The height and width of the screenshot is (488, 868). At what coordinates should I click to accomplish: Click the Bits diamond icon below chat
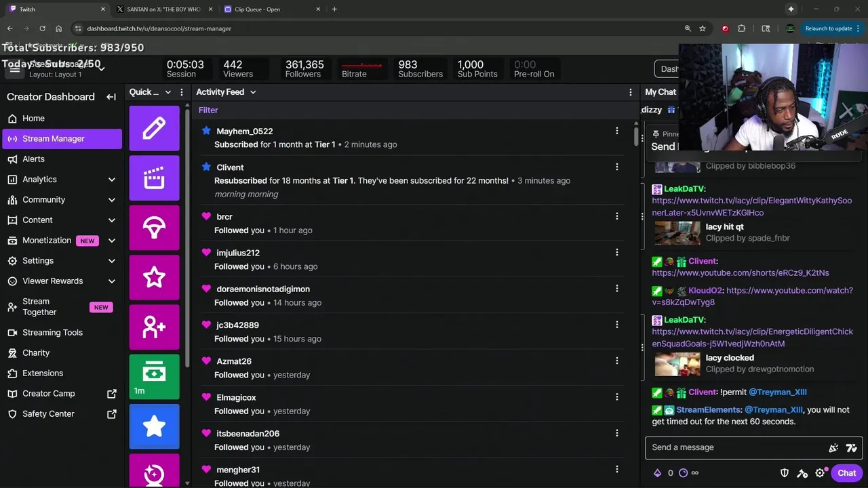point(657,473)
